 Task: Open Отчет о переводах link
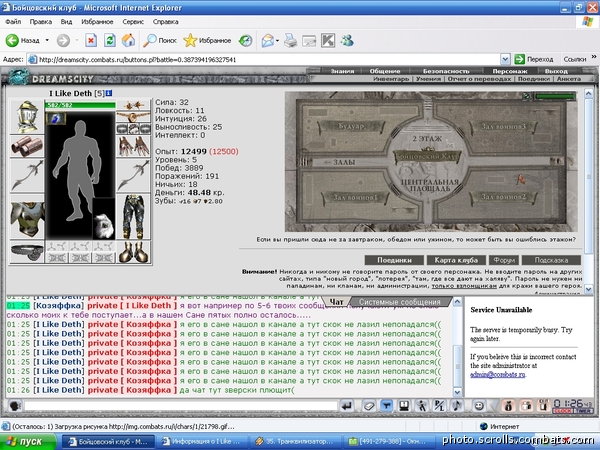(x=479, y=79)
